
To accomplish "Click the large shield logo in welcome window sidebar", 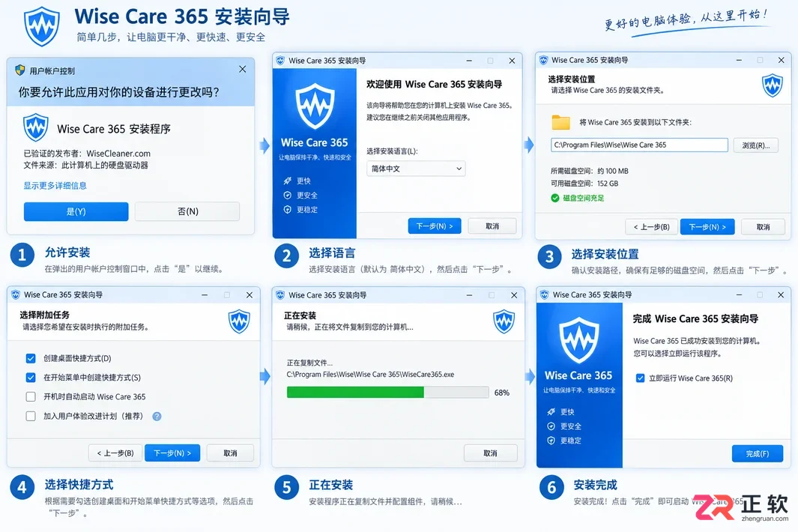I will (315, 107).
